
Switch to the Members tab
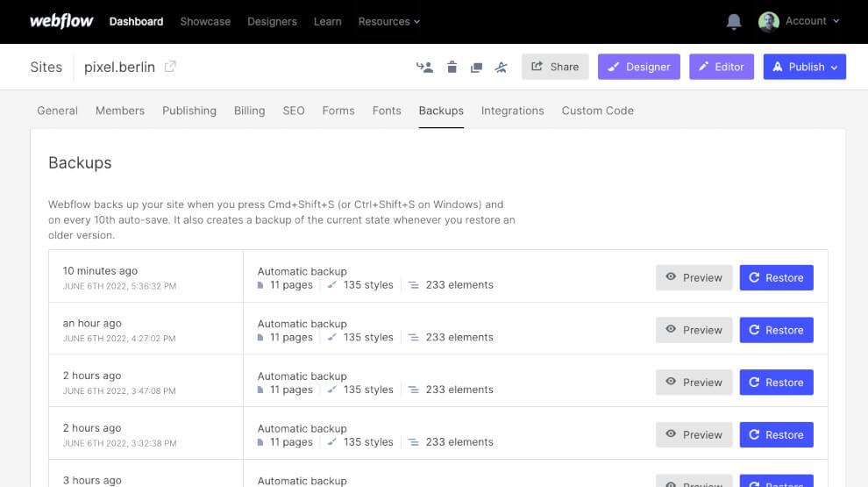click(120, 111)
